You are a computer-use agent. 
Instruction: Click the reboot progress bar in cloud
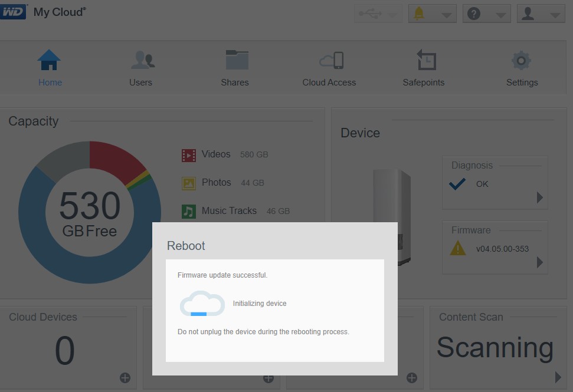[198, 314]
